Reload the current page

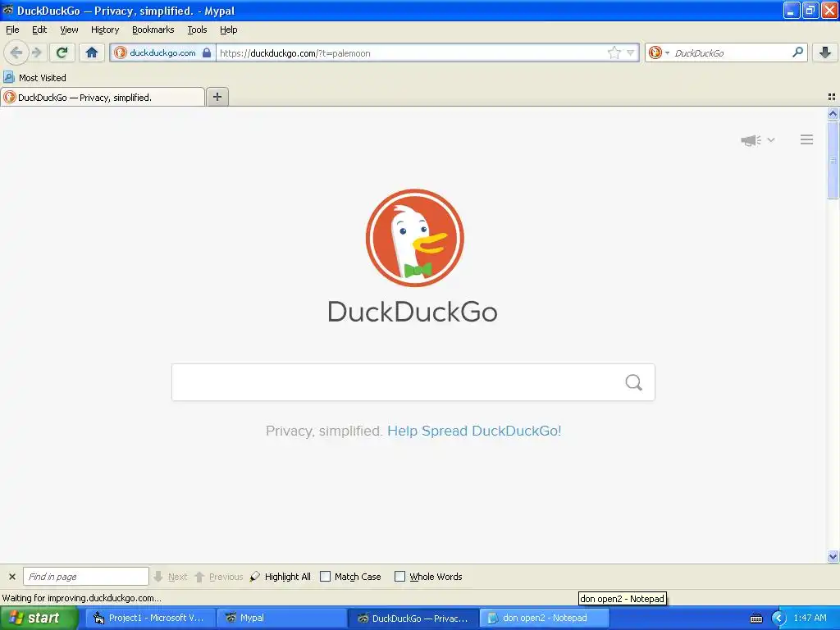tap(62, 52)
